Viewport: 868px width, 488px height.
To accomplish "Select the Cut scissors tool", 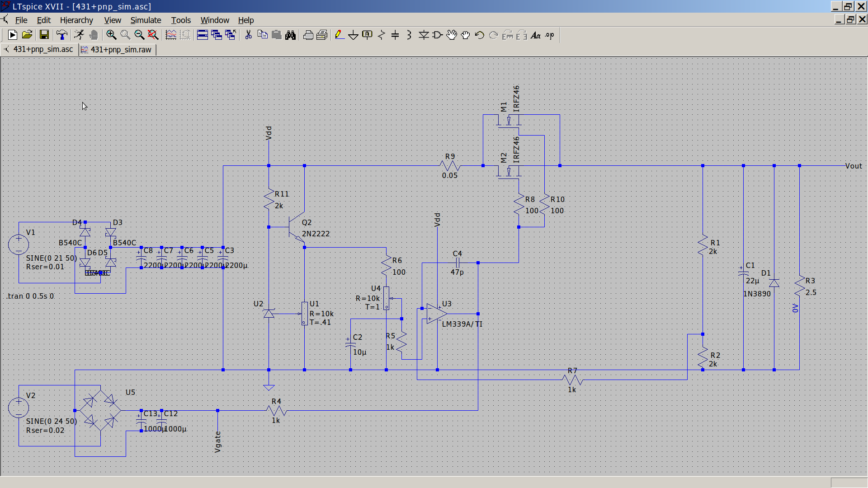I will (x=248, y=35).
